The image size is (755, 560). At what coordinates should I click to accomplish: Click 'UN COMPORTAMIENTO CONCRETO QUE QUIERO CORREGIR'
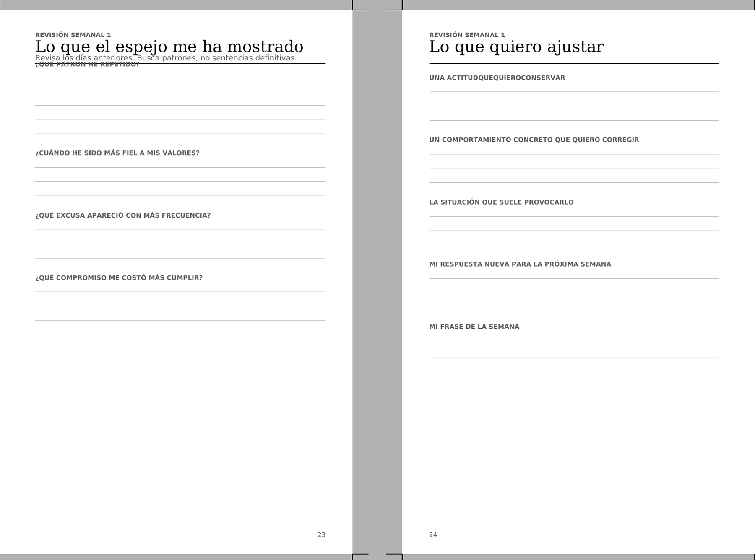pos(534,140)
